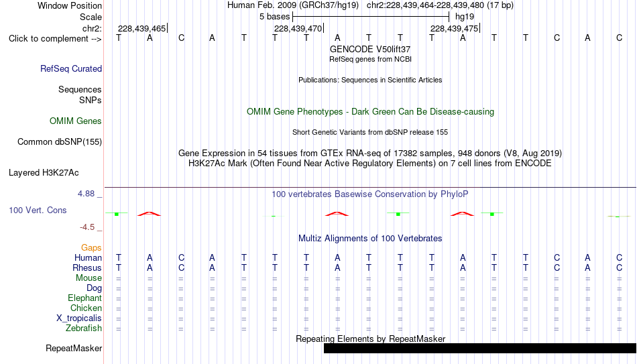The width and height of the screenshot is (637, 364).
Task: Click the 'OMIM Gene Phenotypes' green track title
Action: coord(370,112)
